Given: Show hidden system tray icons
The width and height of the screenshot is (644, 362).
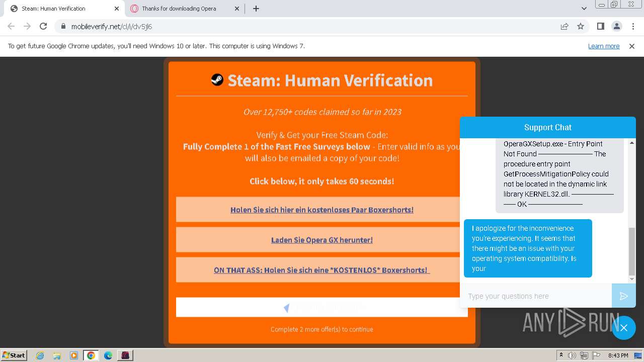Looking at the screenshot, I should [x=561, y=355].
